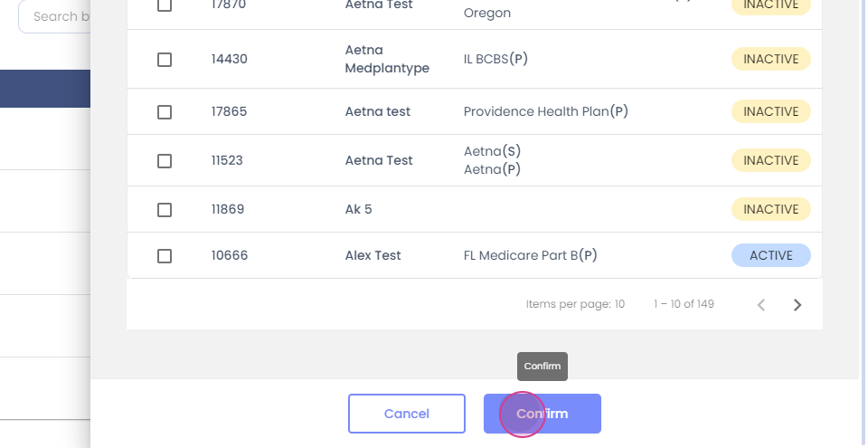Click INACTIVE badge for Ak 5
The width and height of the screenshot is (868, 448).
point(770,210)
